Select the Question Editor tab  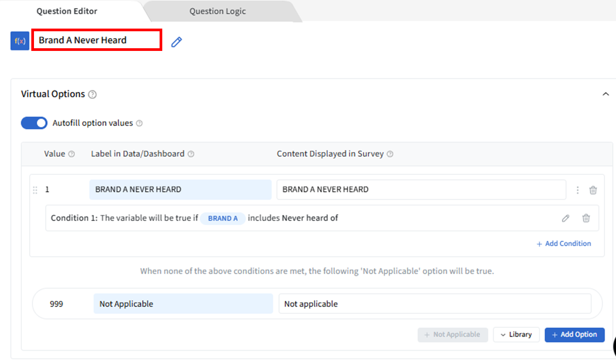click(x=67, y=11)
